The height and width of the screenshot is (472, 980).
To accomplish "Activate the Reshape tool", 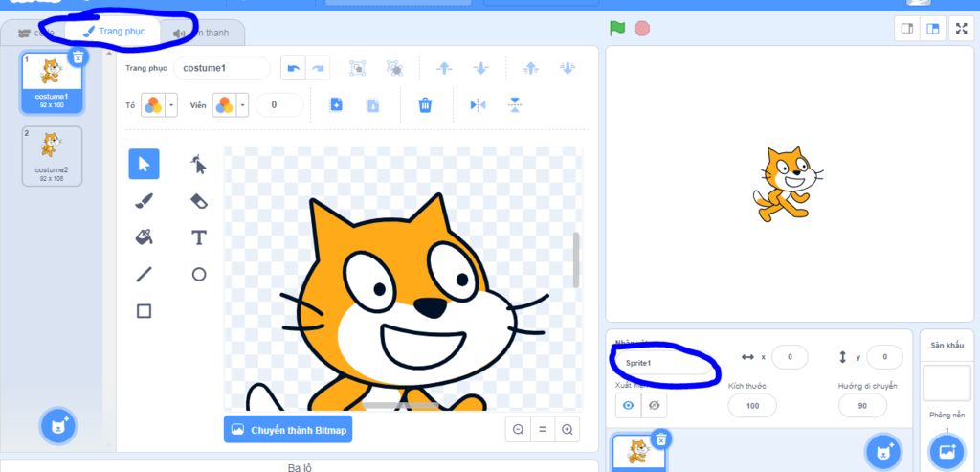I will point(199,165).
